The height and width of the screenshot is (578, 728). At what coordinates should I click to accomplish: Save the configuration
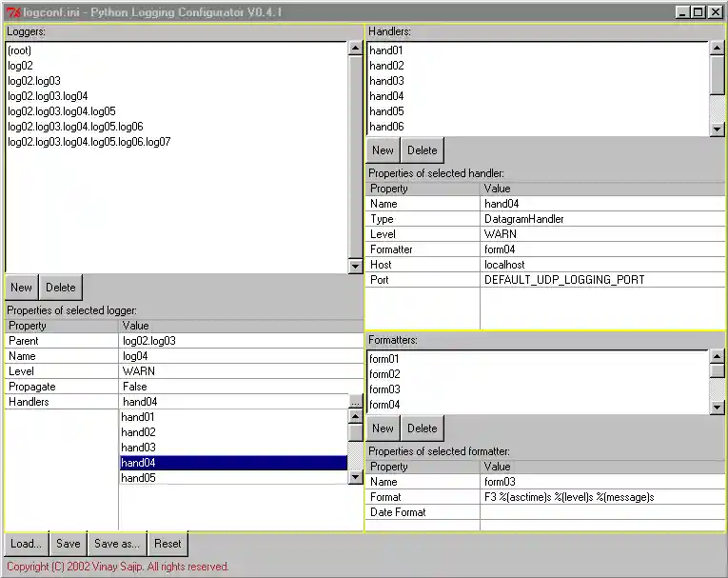[x=69, y=544]
